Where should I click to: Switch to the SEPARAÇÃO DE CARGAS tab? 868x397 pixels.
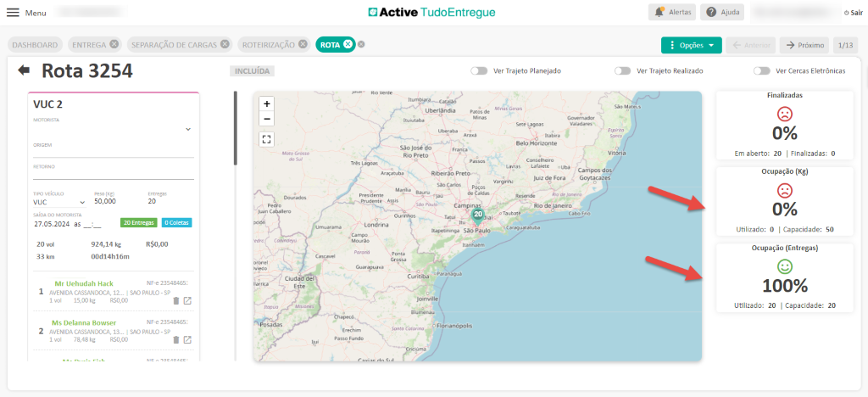coord(175,45)
